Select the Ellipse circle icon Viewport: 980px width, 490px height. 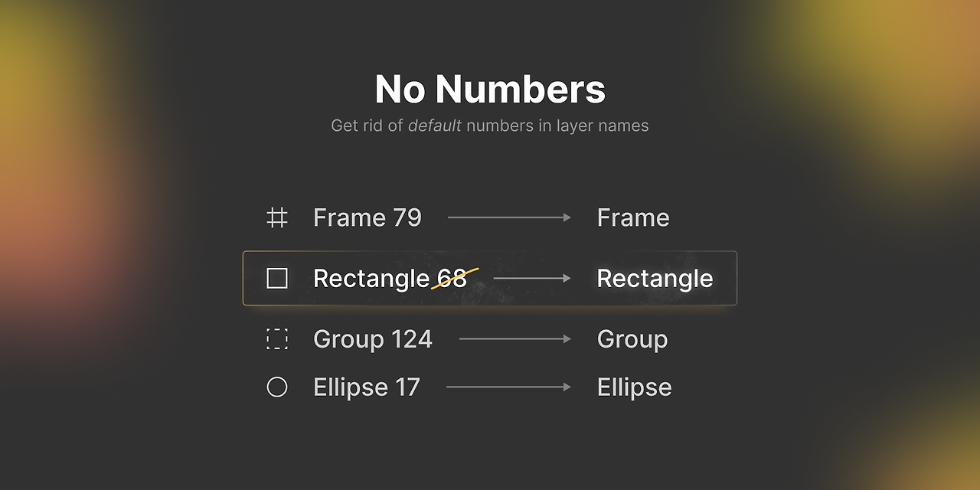[x=277, y=387]
